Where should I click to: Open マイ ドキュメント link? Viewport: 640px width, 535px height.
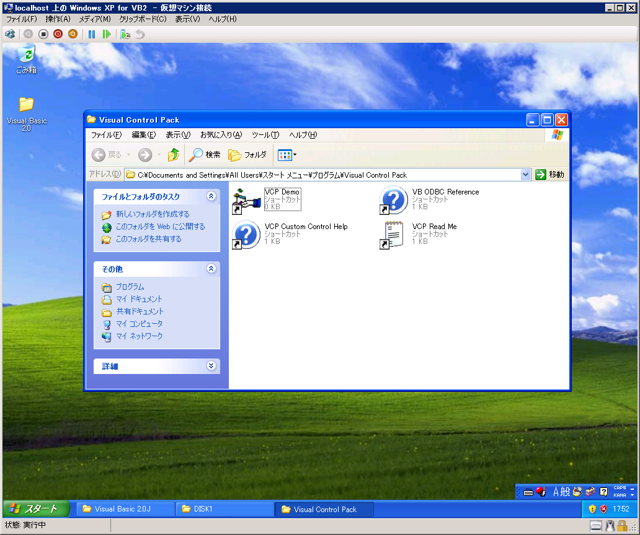coord(139,299)
